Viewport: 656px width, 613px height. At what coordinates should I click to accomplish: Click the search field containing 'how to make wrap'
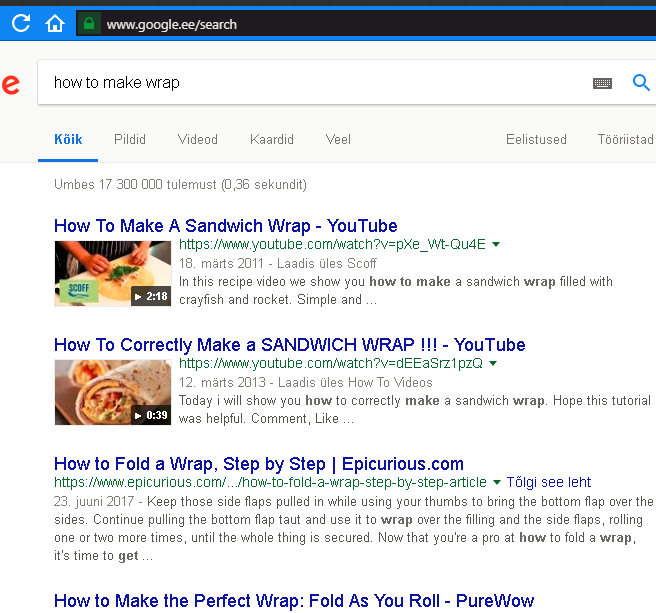click(314, 82)
